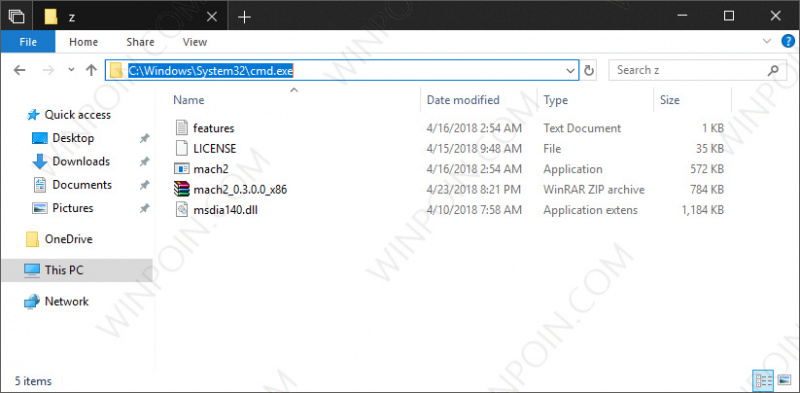
Task: Click pin icon next to Documents
Action: [145, 185]
